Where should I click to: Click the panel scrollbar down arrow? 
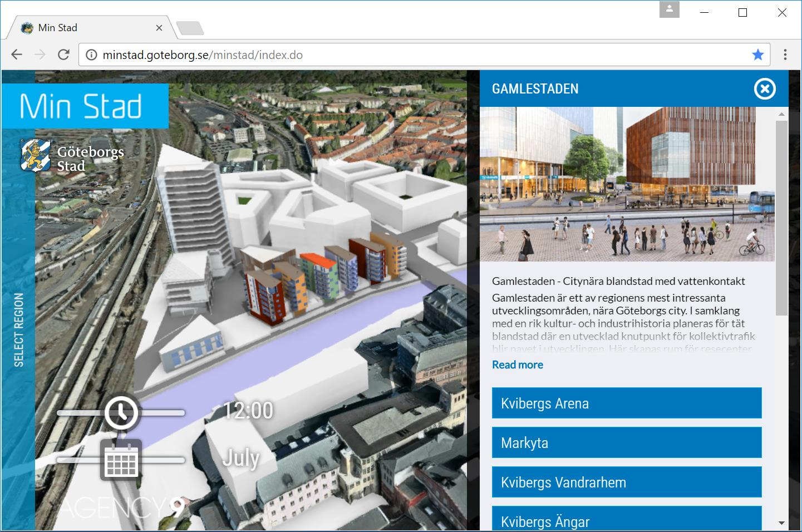click(x=781, y=523)
